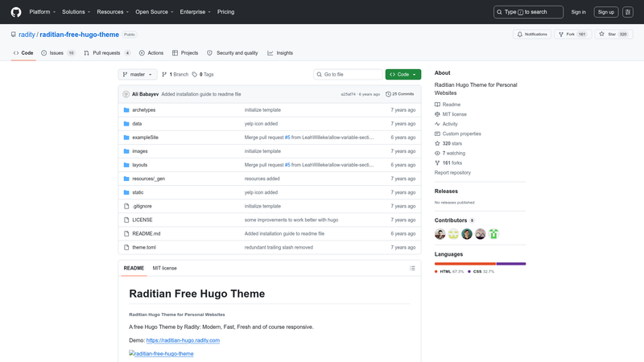Open the .gitignore file
The height and width of the screenshot is (362, 644).
[142, 206]
